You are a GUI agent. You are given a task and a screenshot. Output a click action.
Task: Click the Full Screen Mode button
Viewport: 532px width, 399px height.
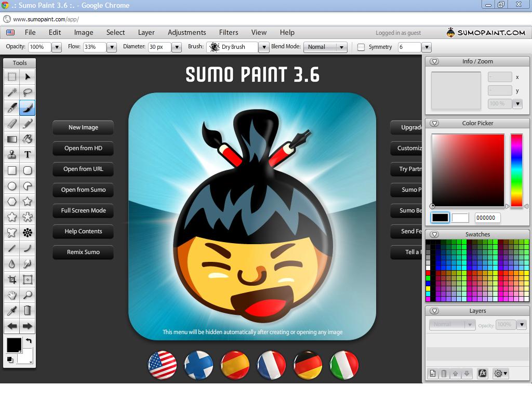(83, 210)
